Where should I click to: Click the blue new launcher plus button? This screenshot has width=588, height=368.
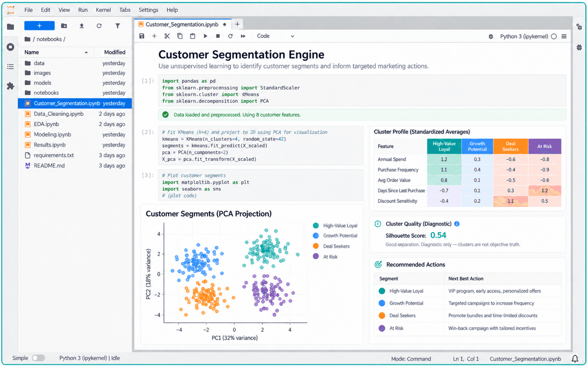(39, 26)
